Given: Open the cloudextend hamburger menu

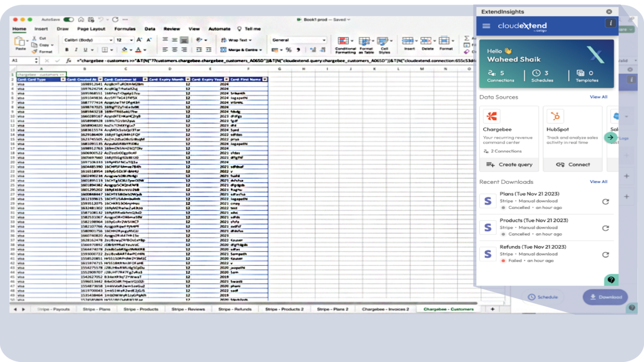Looking at the screenshot, I should [486, 26].
